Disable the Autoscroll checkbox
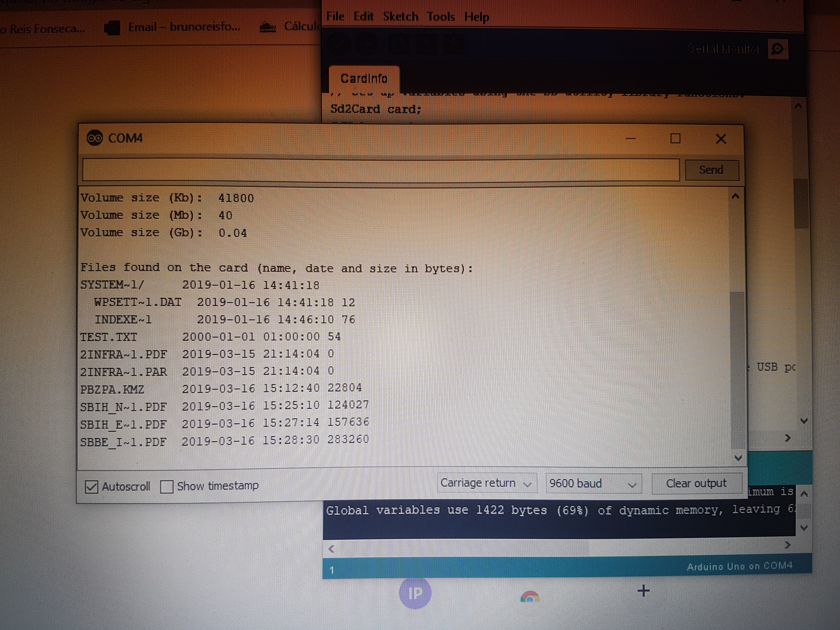840x630 pixels. tap(91, 487)
